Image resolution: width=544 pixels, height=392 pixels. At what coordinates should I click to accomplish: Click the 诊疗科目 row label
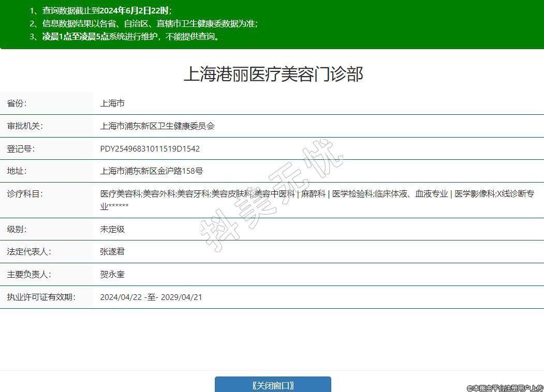point(24,194)
